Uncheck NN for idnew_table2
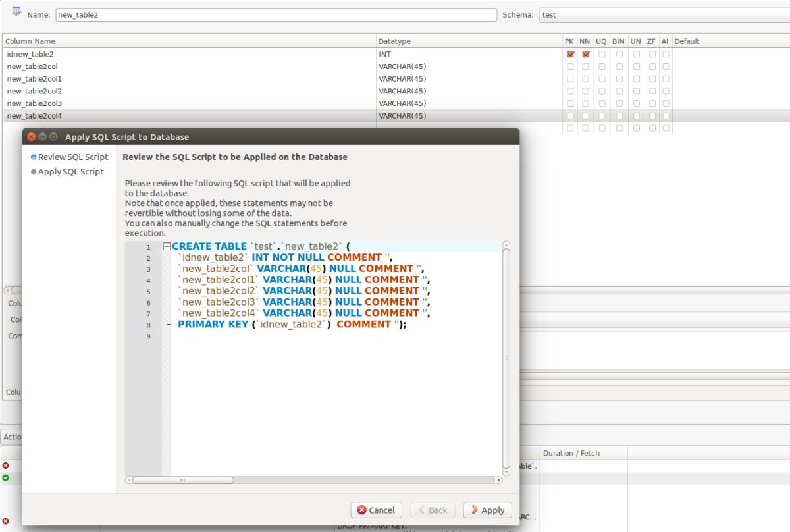Viewport: 790px width, 532px height. 585,54
